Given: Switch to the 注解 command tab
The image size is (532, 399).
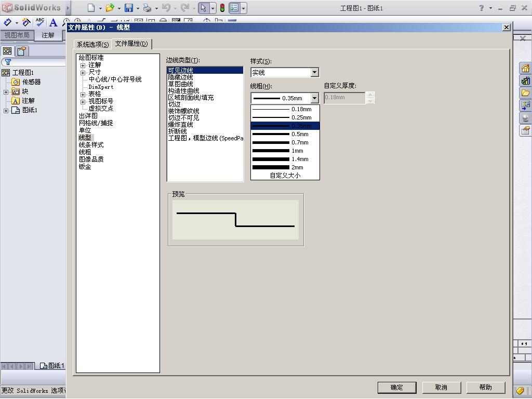Looking at the screenshot, I should 48,35.
